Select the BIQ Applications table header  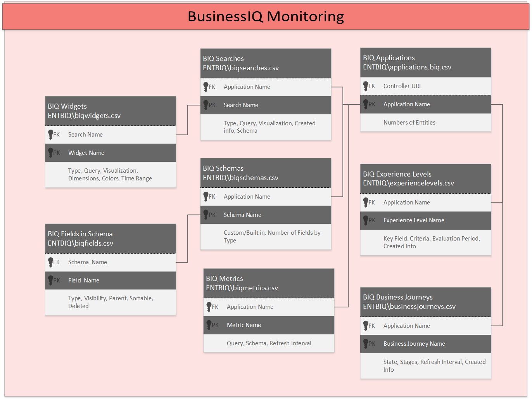425,62
